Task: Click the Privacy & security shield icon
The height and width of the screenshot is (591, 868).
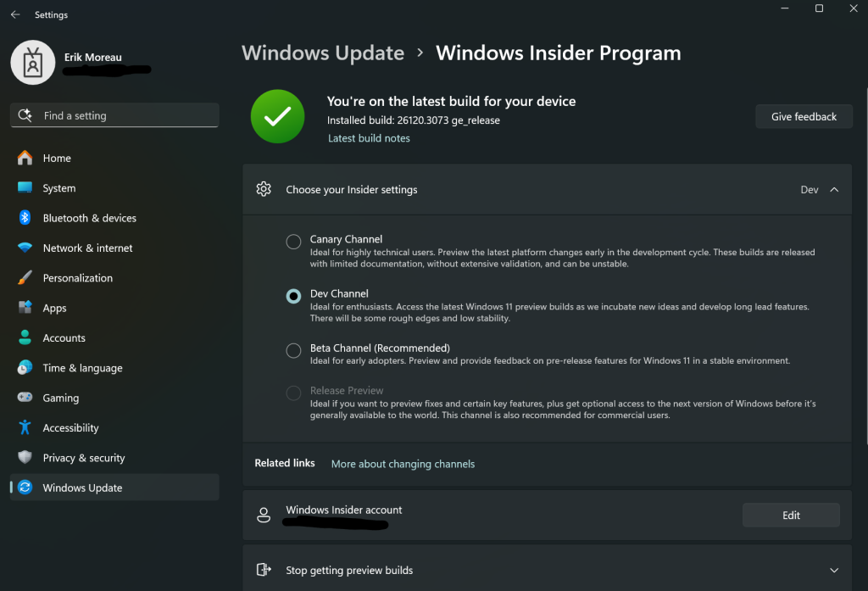Action: coord(25,458)
